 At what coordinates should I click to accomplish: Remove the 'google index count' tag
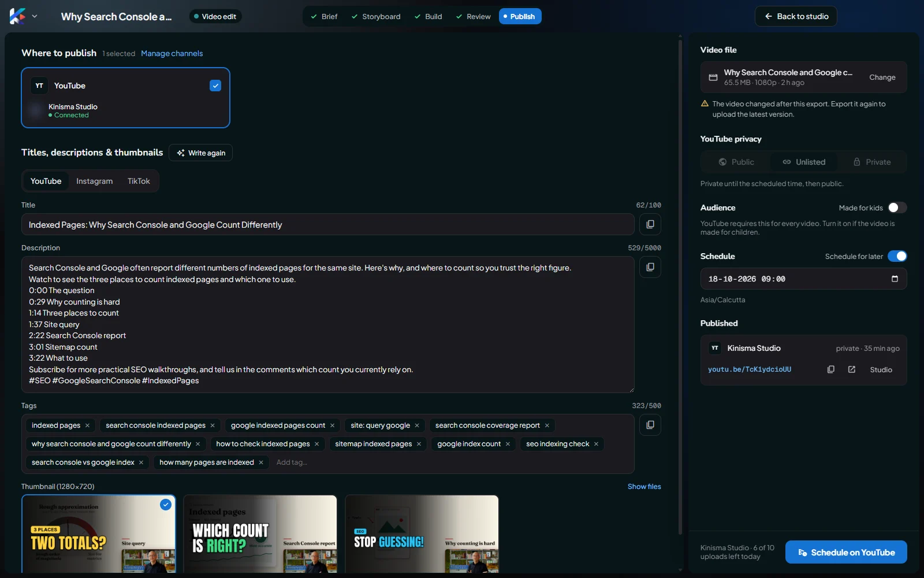[508, 444]
